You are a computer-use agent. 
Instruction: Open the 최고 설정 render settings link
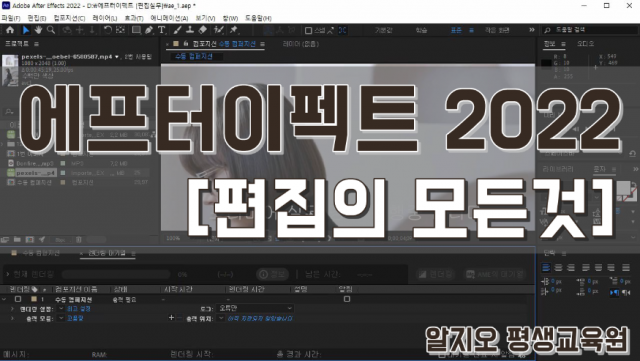[x=79, y=309]
